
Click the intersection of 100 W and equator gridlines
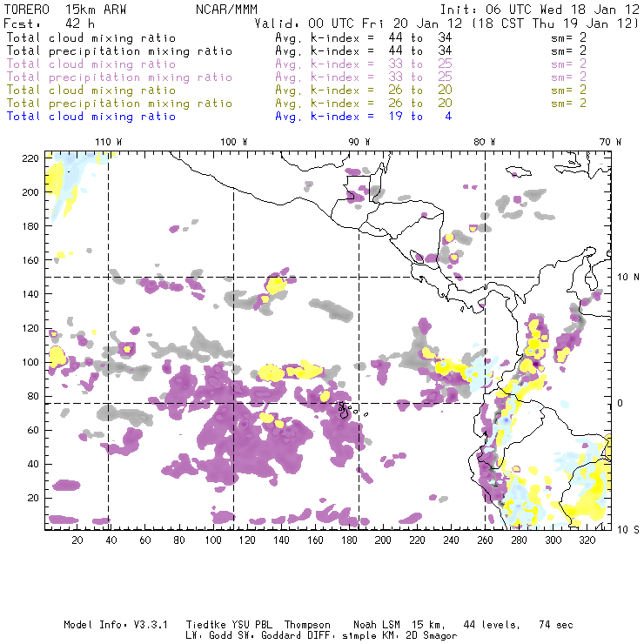[233, 403]
